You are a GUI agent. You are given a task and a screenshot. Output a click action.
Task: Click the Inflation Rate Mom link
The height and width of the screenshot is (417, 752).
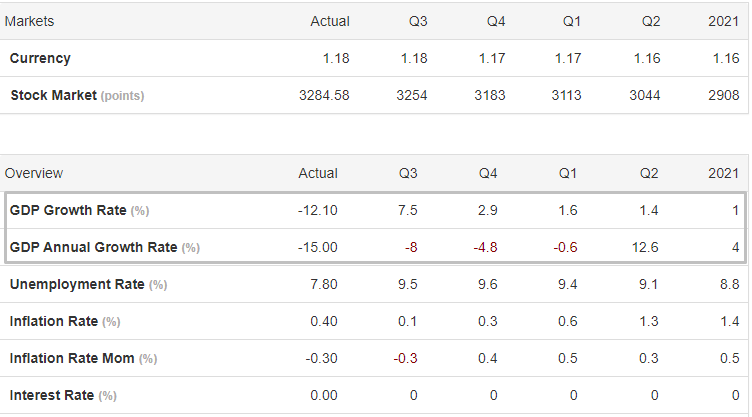[72, 358]
